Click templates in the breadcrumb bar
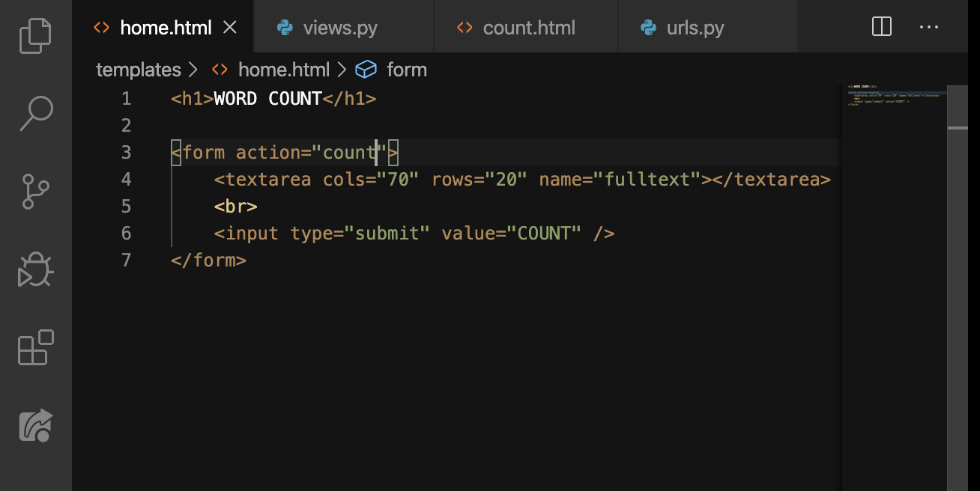Image resolution: width=980 pixels, height=491 pixels. pyautogui.click(x=139, y=70)
